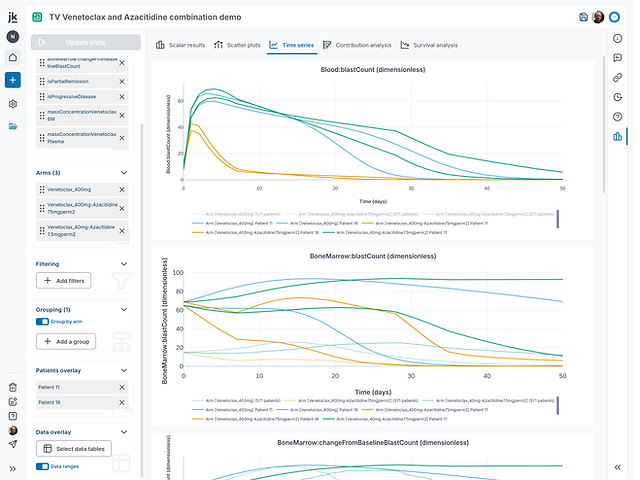The width and height of the screenshot is (640, 480).
Task: Collapse the Filtering section
Action: click(124, 264)
